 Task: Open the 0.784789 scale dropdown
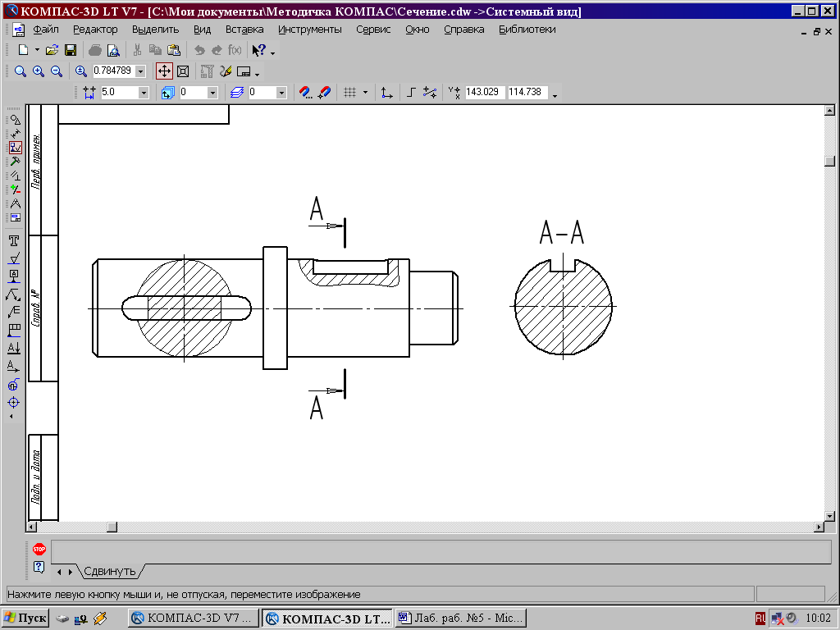[x=140, y=71]
